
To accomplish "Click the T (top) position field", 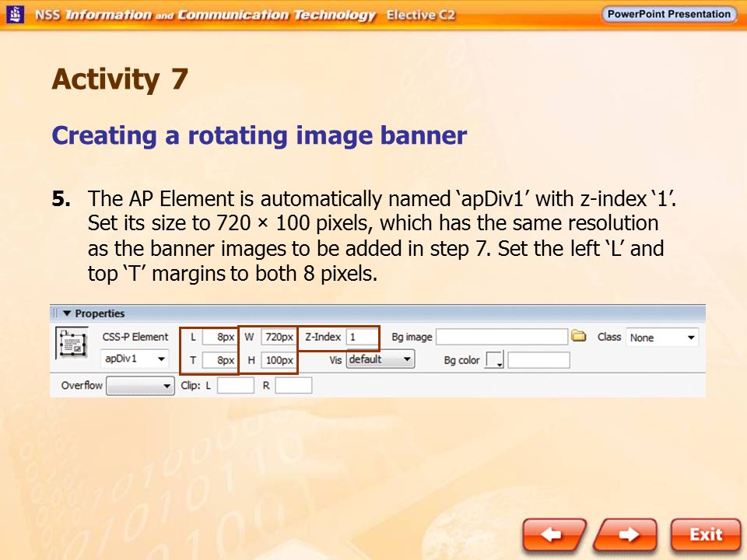I will (x=219, y=360).
